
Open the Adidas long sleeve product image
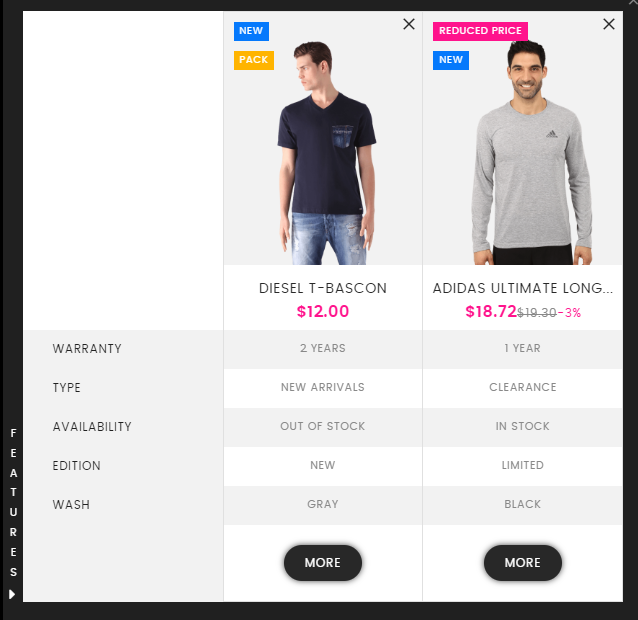pos(523,153)
